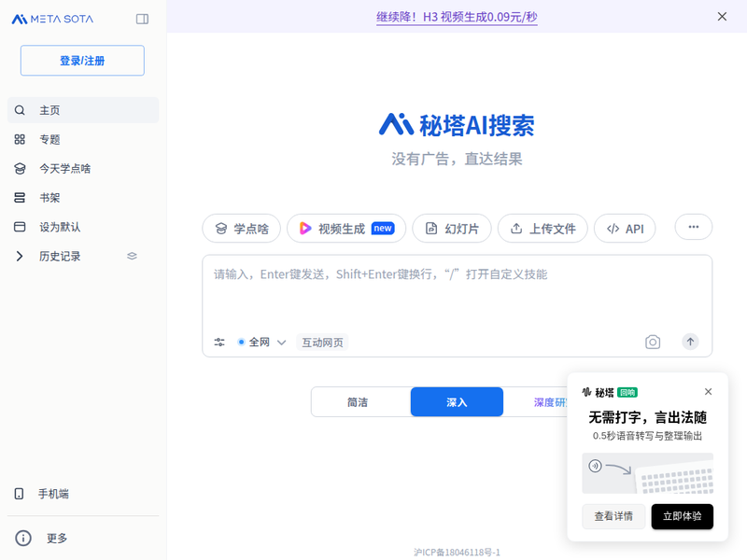The width and height of the screenshot is (747, 560).
Task: Click the 学点啥 chip button
Action: (x=242, y=229)
